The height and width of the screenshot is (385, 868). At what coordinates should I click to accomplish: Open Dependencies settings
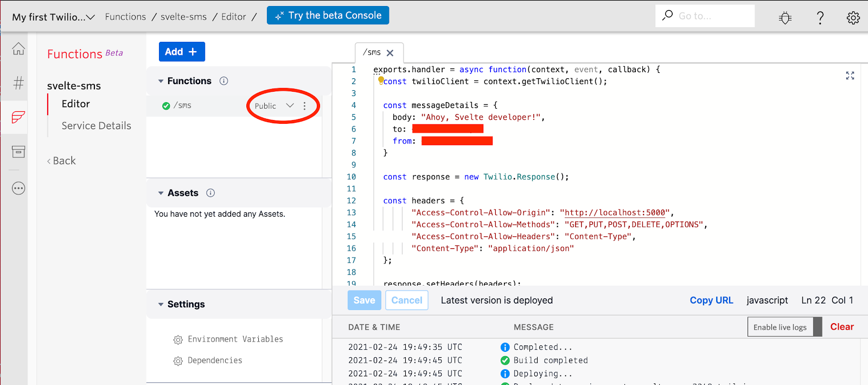(215, 361)
